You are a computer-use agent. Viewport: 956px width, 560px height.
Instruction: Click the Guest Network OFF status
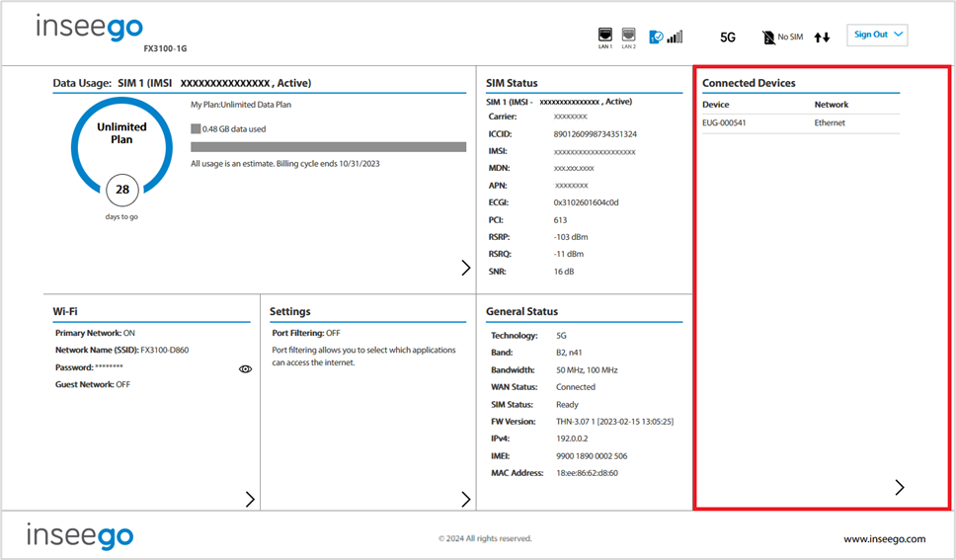pyautogui.click(x=123, y=384)
